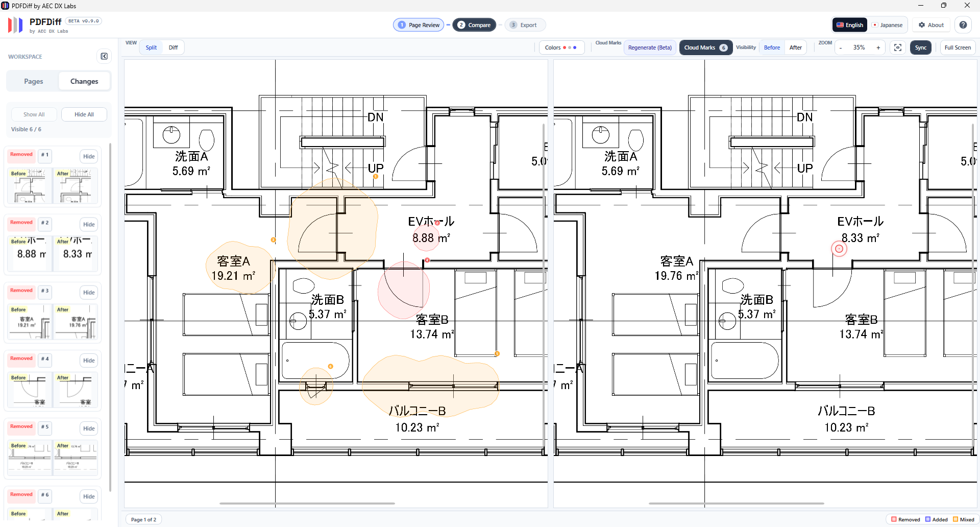Image resolution: width=980 pixels, height=527 pixels.
Task: Collapse the Workspace sidebar panel
Action: click(104, 56)
